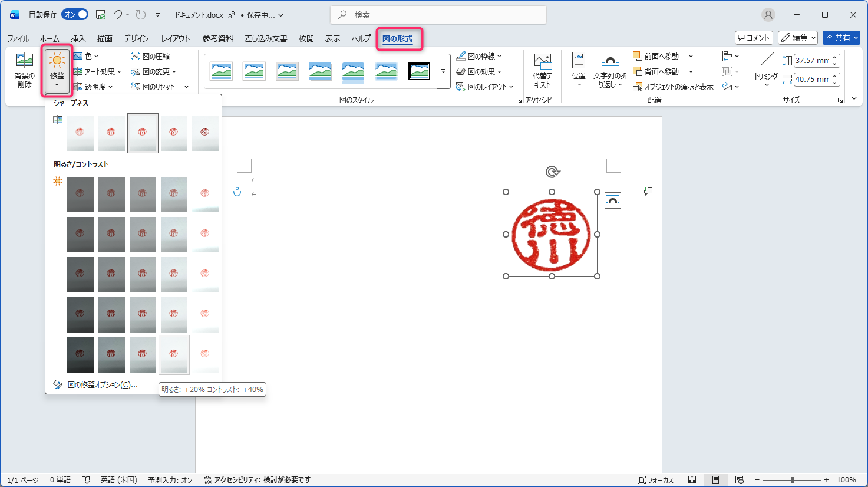Toggle the 自動保存 (AutoSave) switch off

[x=75, y=15]
